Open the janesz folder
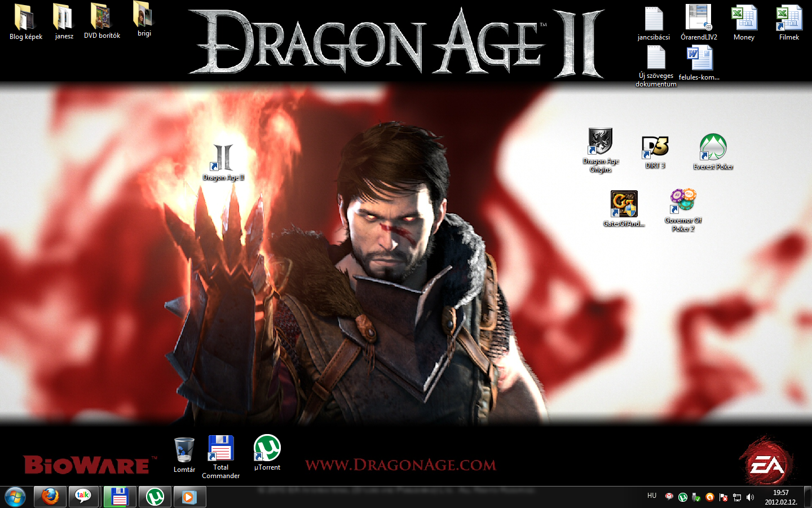Viewport: 812px width, 508px height. click(x=64, y=23)
